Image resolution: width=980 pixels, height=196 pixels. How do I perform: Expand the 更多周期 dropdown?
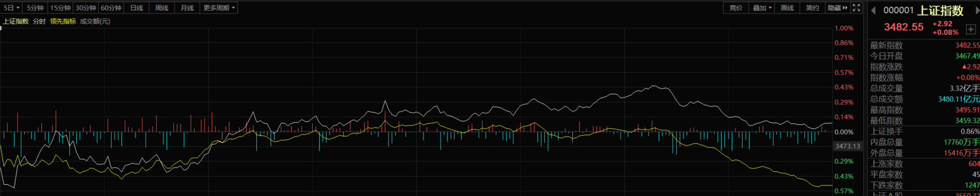point(219,8)
